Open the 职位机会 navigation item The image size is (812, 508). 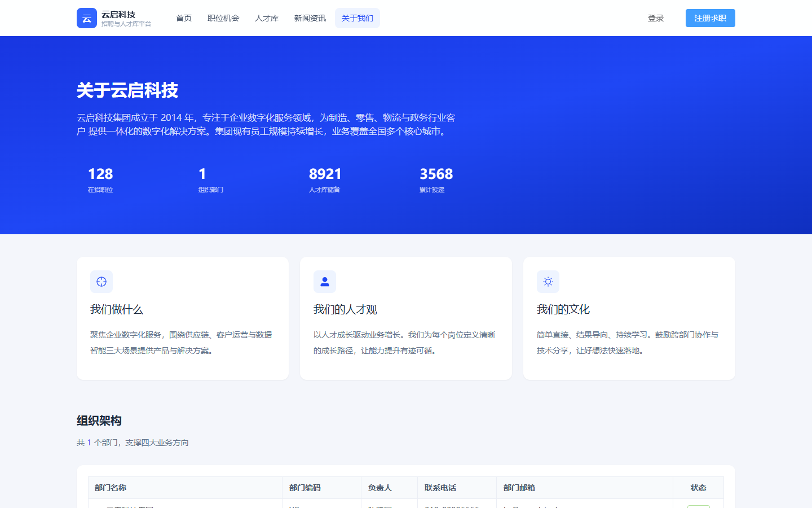(223, 18)
